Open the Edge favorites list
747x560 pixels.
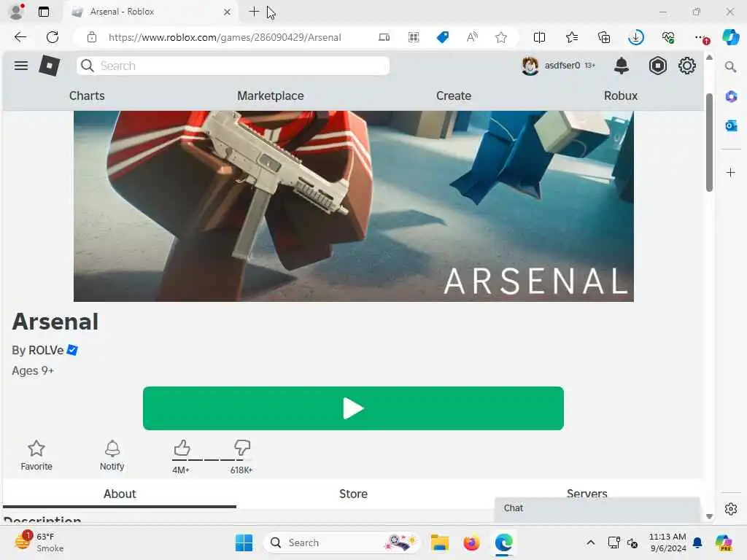[x=572, y=37]
